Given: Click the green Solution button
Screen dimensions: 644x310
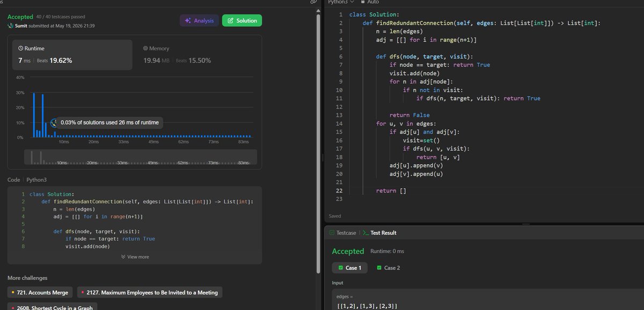Looking at the screenshot, I should (241, 20).
